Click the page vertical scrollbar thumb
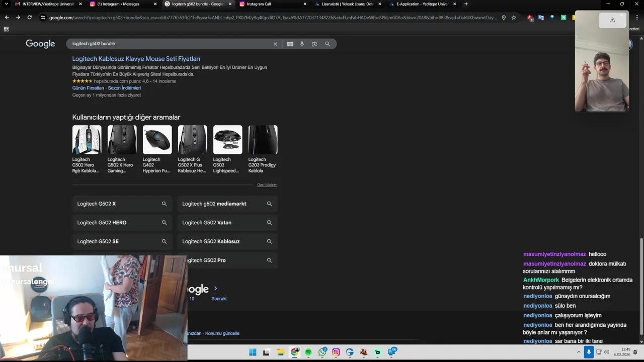644x362 pixels. pos(641,287)
